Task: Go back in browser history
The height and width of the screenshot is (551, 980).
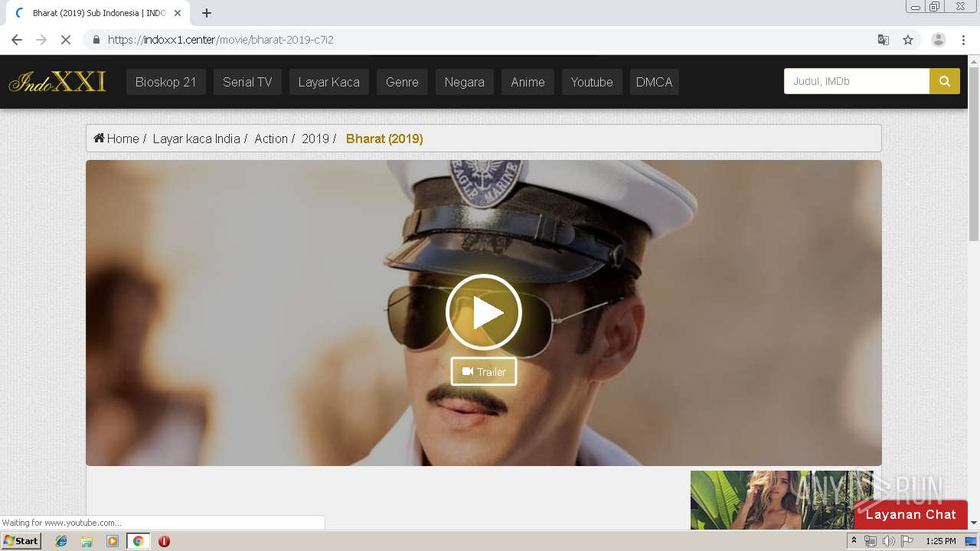Action: [17, 40]
